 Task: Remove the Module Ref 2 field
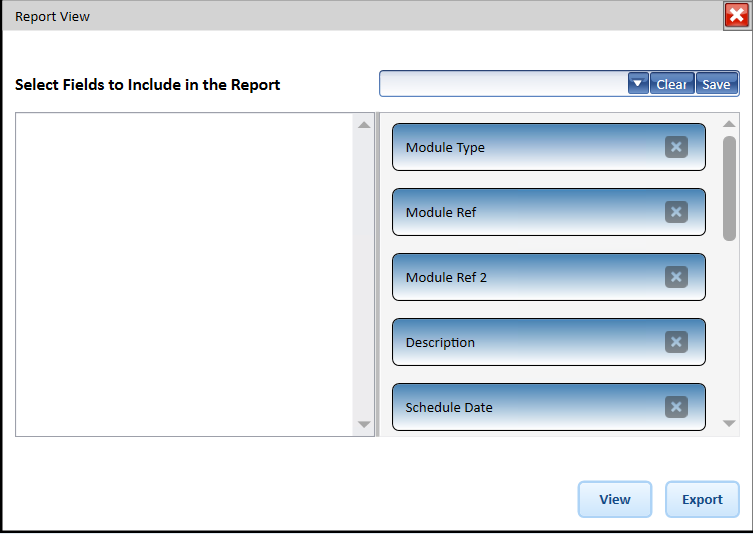click(x=676, y=277)
